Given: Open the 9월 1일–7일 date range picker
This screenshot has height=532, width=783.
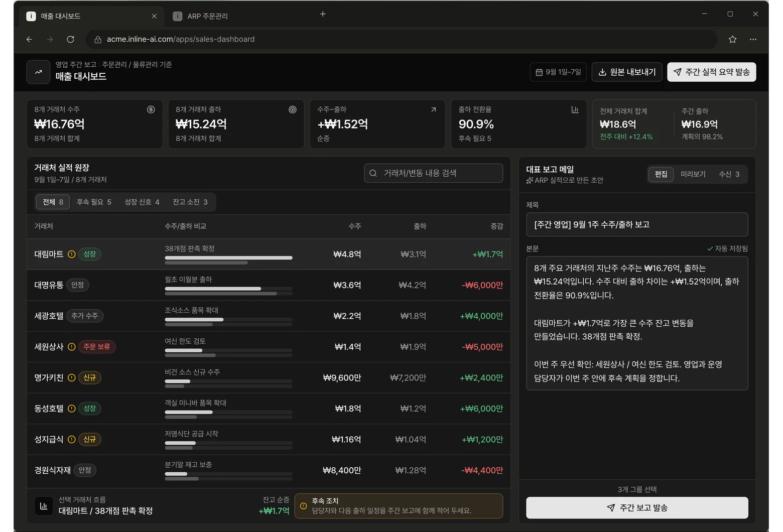Looking at the screenshot, I should [558, 72].
